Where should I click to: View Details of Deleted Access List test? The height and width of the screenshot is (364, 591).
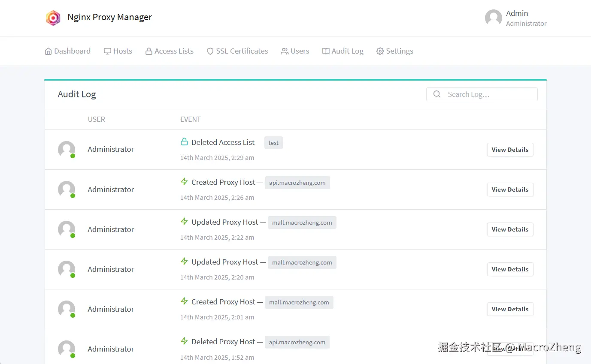510,150
